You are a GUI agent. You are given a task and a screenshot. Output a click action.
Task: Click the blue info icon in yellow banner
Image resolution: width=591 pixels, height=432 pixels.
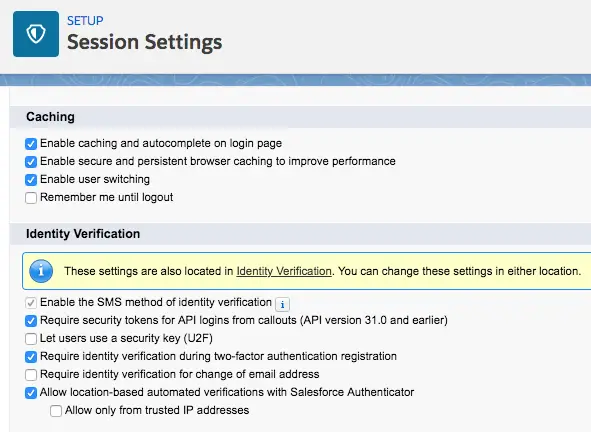(41, 271)
